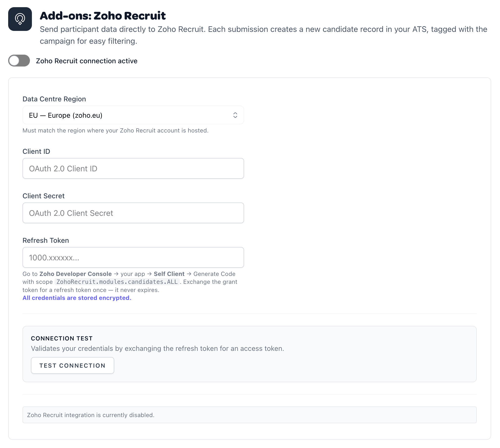Viewport: 500px width, 448px height.
Task: Click the ZohoRecruit.modules.candidates.ALL scope code
Action: [117, 282]
